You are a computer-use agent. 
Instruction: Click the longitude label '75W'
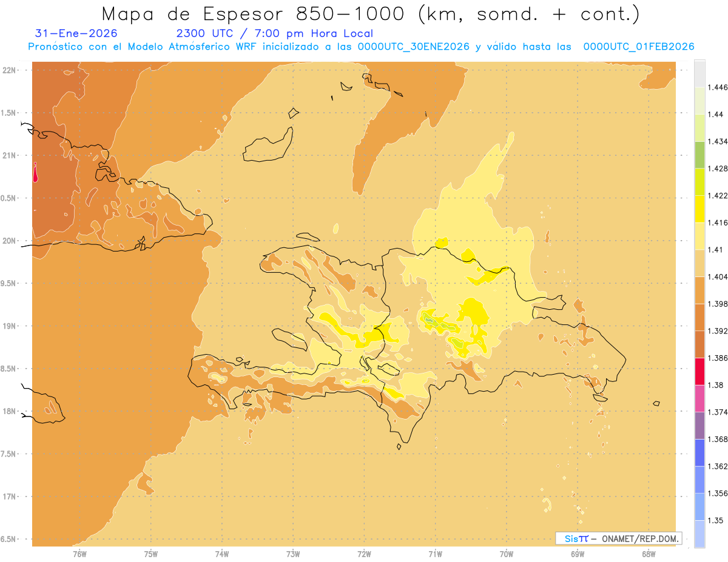[151, 554]
